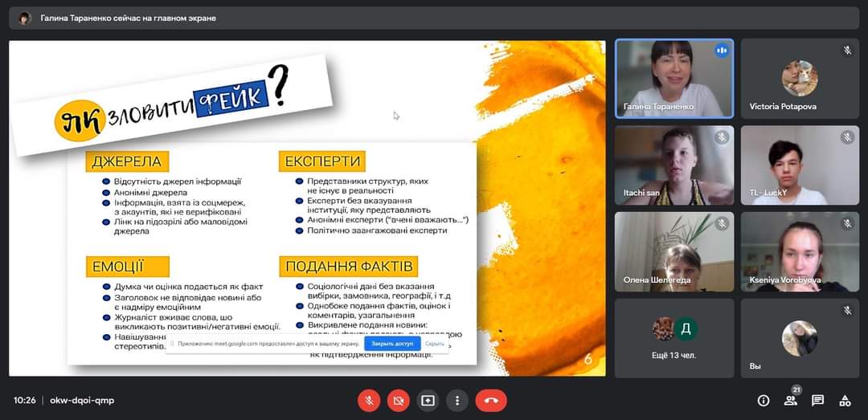
Task: Select Галина Тараненко video tile
Action: click(x=674, y=78)
